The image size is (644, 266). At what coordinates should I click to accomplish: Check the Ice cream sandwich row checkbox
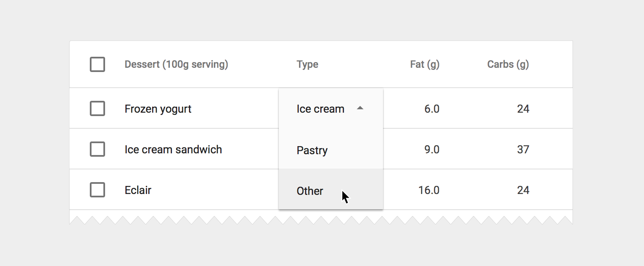tap(97, 150)
